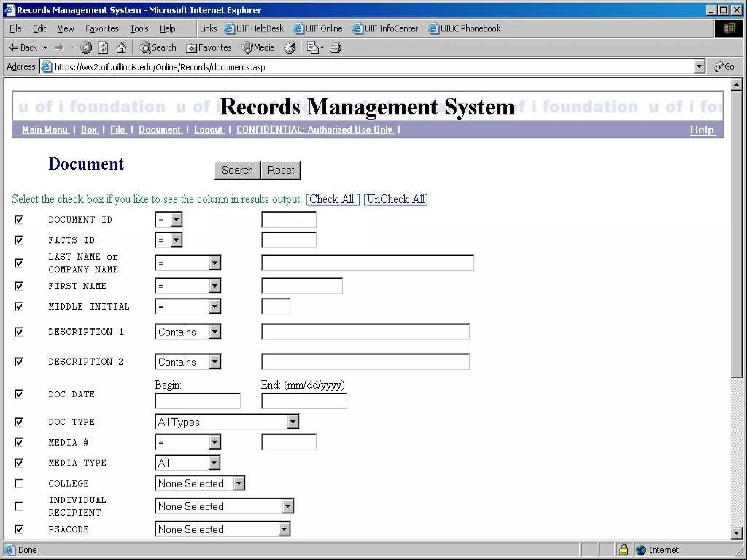Click the Refresh page icon
This screenshot has width=747, height=560.
(104, 48)
